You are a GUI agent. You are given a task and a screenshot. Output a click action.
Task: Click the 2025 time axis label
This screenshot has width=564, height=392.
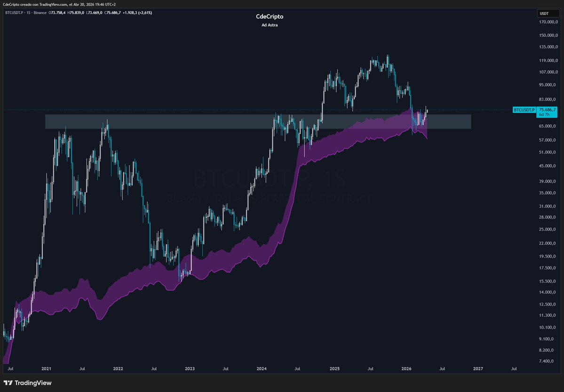[x=334, y=368]
